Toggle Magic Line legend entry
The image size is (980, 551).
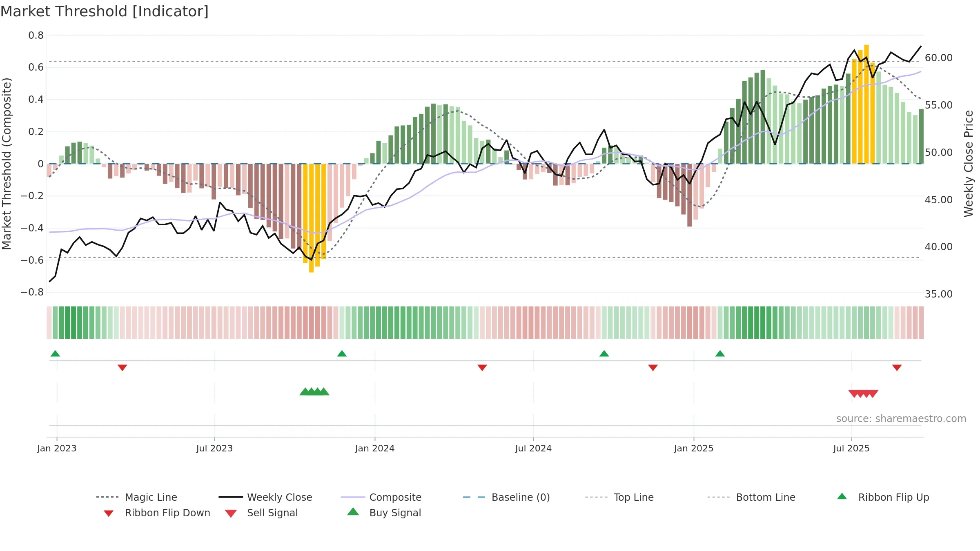point(136,497)
